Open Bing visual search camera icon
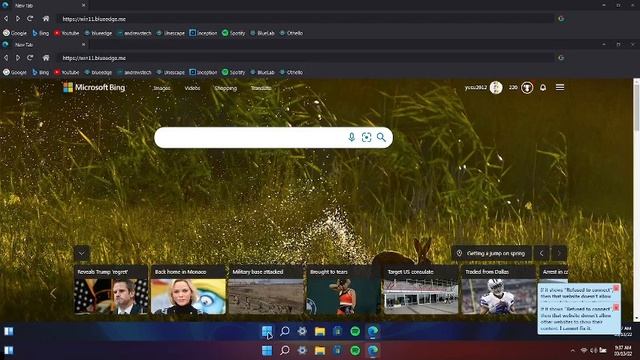 click(x=367, y=137)
